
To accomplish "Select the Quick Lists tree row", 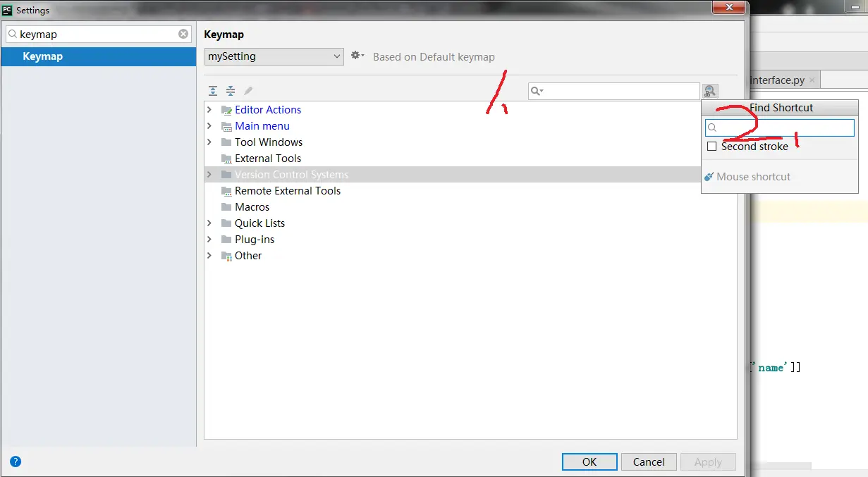I will [471, 223].
